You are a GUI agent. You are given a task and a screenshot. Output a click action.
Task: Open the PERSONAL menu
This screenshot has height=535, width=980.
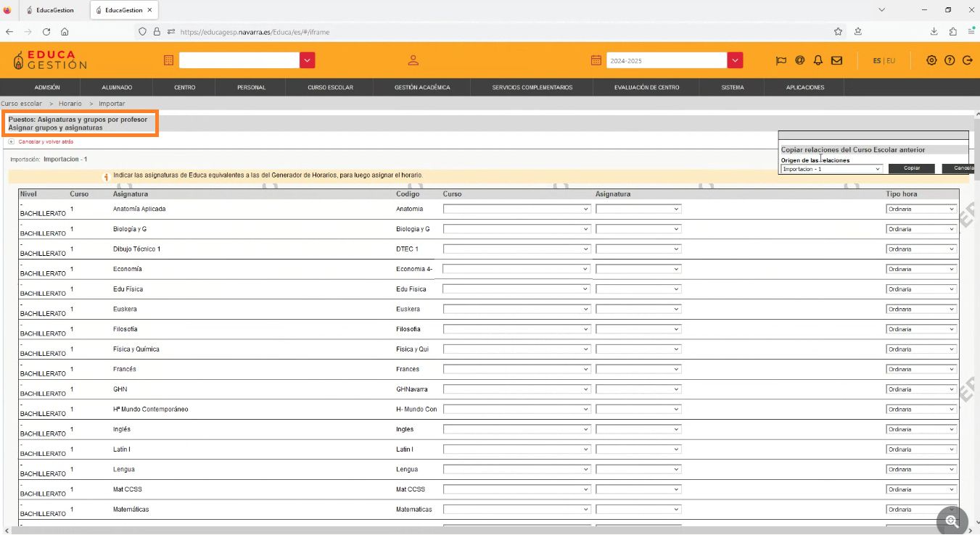pos(251,87)
